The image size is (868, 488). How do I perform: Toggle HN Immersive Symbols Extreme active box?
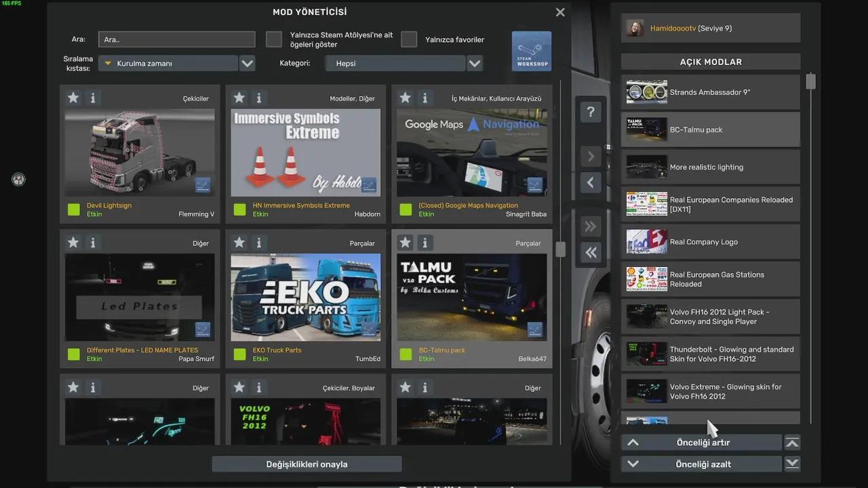239,209
